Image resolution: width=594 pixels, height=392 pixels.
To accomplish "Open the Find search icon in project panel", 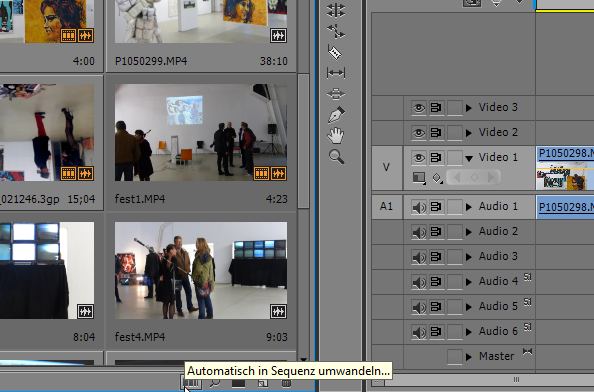I will click(214, 383).
